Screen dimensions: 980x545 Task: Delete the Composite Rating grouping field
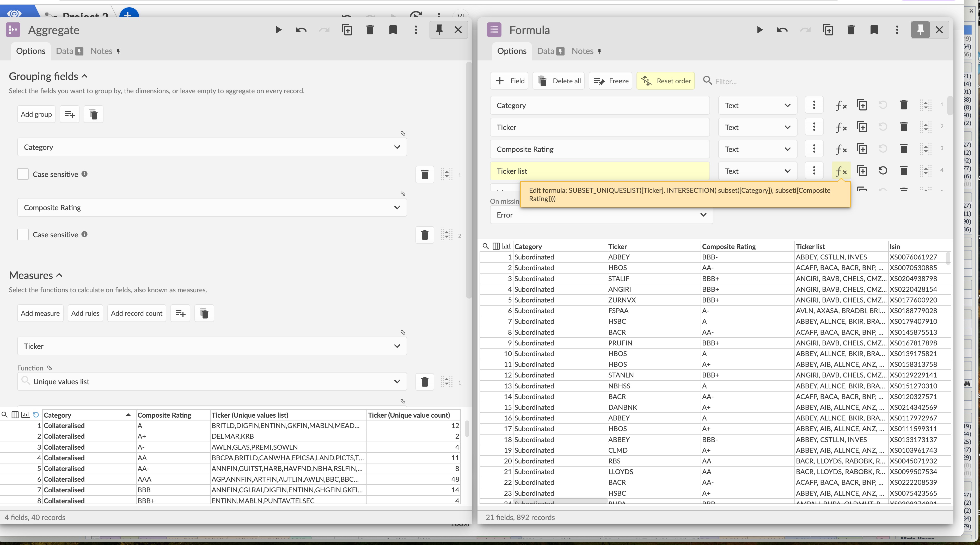point(425,235)
